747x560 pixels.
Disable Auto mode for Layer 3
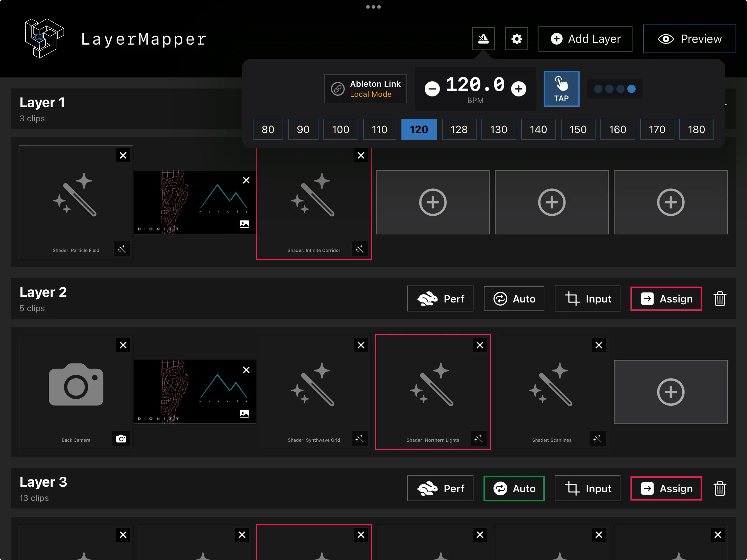tap(514, 488)
